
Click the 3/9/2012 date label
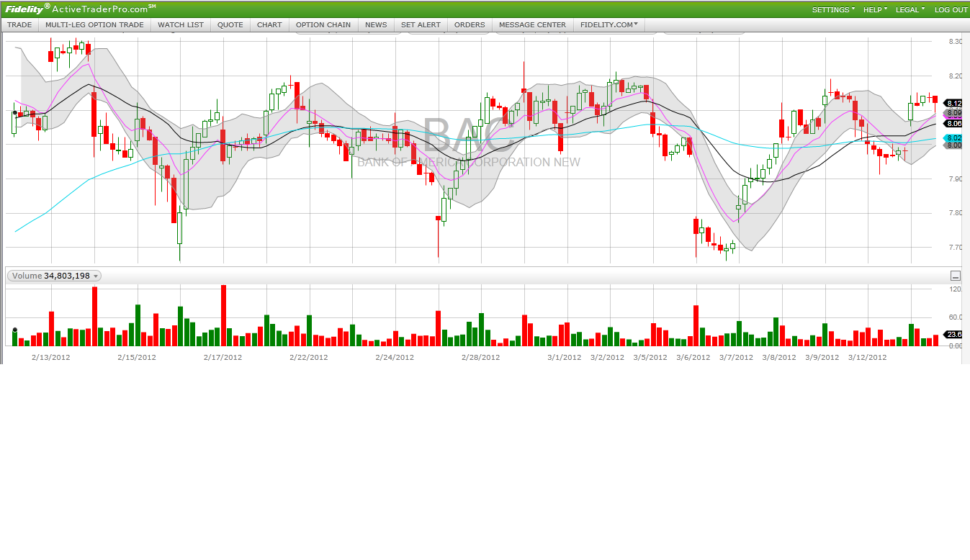pyautogui.click(x=822, y=357)
